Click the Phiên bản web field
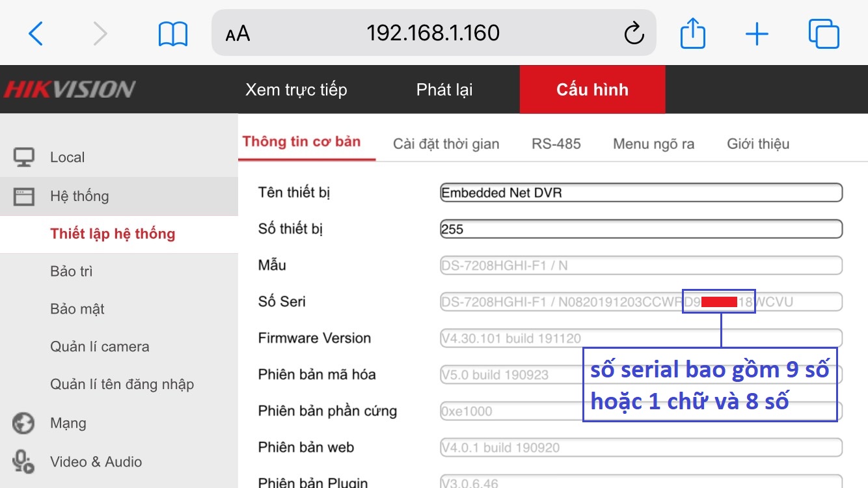Screen dimensions: 868x488 [x=641, y=448]
